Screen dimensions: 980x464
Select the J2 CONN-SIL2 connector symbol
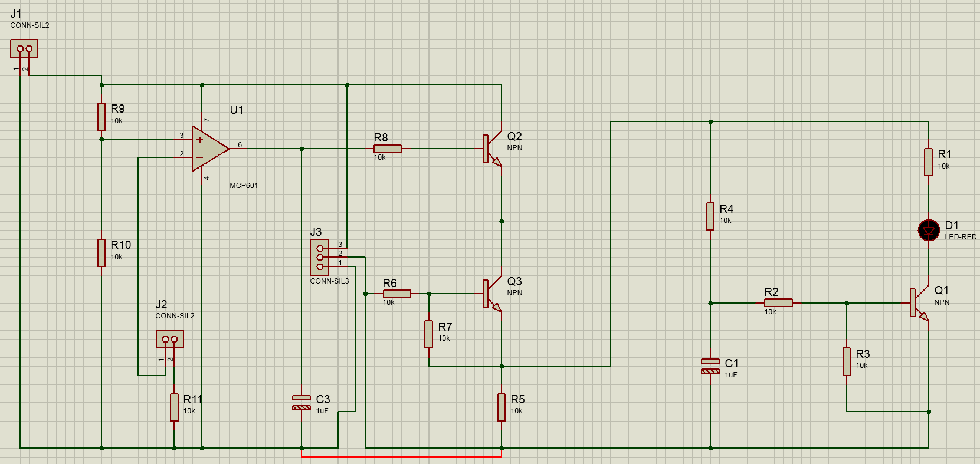[x=170, y=339]
